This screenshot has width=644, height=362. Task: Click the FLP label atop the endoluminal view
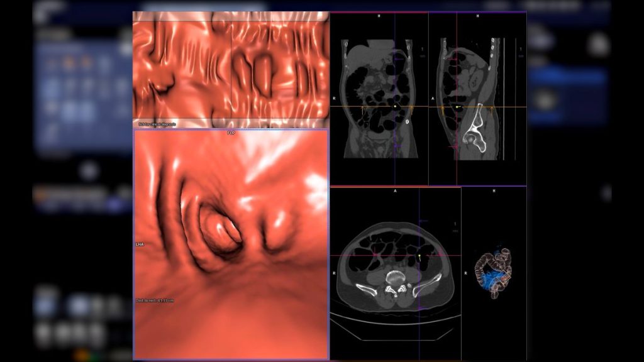(x=231, y=133)
